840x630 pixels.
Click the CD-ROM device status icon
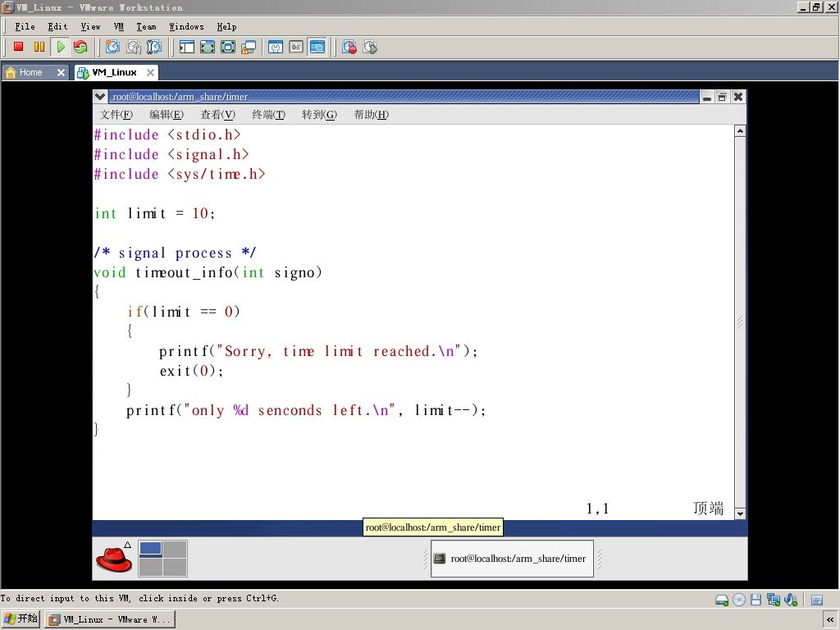click(739, 600)
